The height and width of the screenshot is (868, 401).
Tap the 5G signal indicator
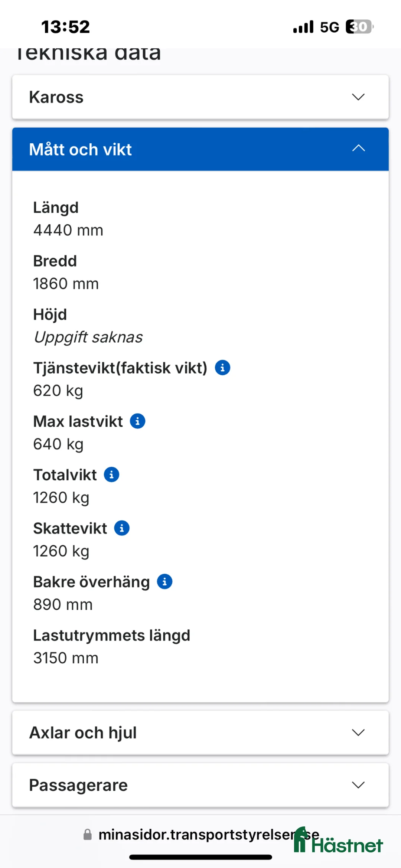coord(328,26)
